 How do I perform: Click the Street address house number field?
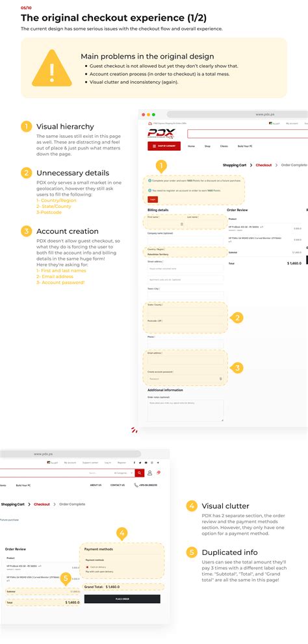185,268
